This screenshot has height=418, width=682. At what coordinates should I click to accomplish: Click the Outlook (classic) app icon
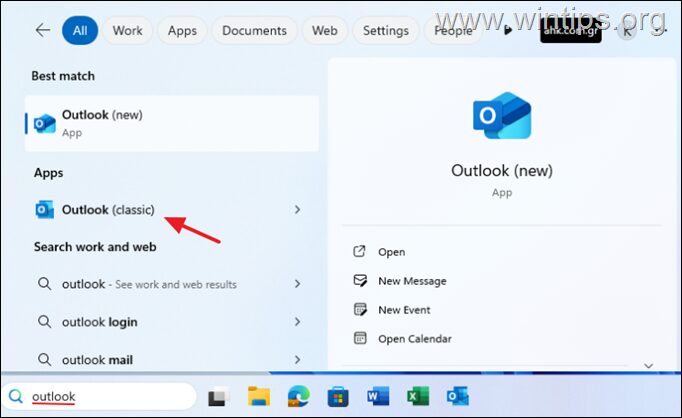point(44,210)
